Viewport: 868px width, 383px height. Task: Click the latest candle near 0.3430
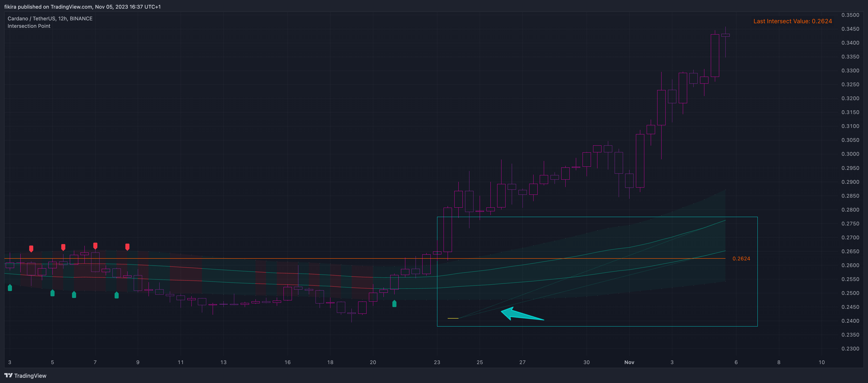[x=725, y=35]
